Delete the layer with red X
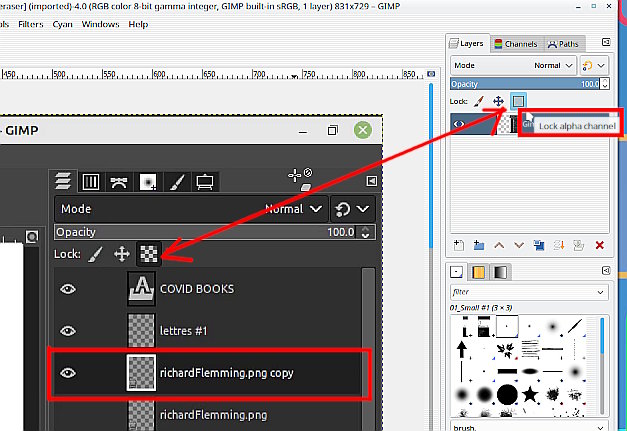Image resolution: width=627 pixels, height=431 pixels. 599,245
